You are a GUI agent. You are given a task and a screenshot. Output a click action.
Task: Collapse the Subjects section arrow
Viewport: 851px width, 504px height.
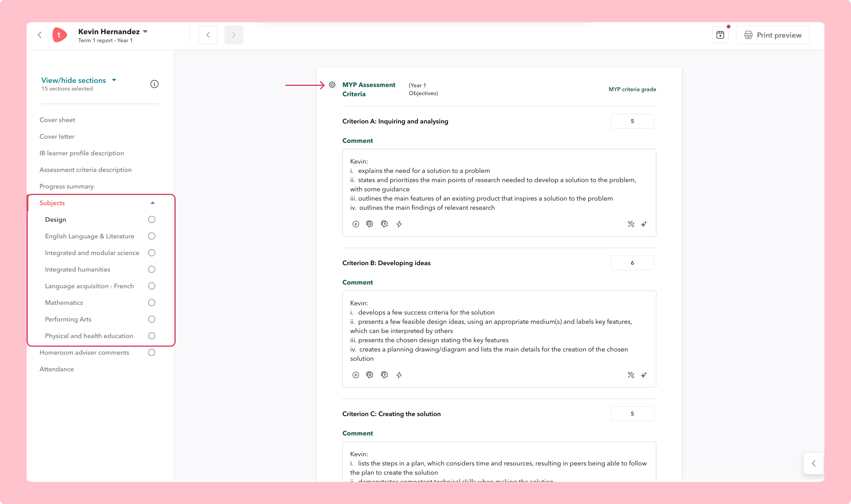coord(152,203)
